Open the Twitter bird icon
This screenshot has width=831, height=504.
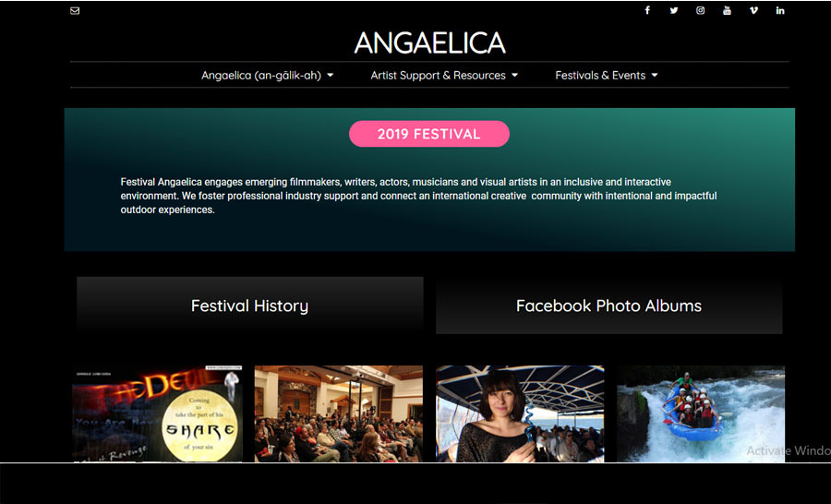674,10
